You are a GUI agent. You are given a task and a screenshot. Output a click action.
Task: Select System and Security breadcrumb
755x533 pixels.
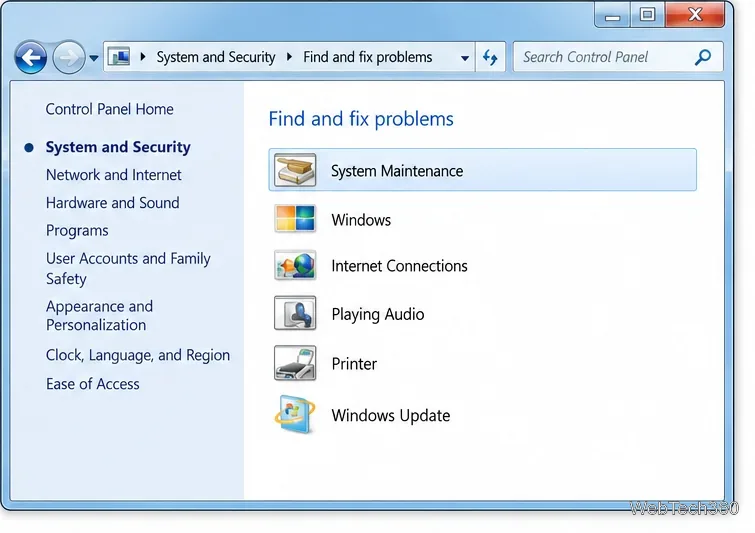216,57
